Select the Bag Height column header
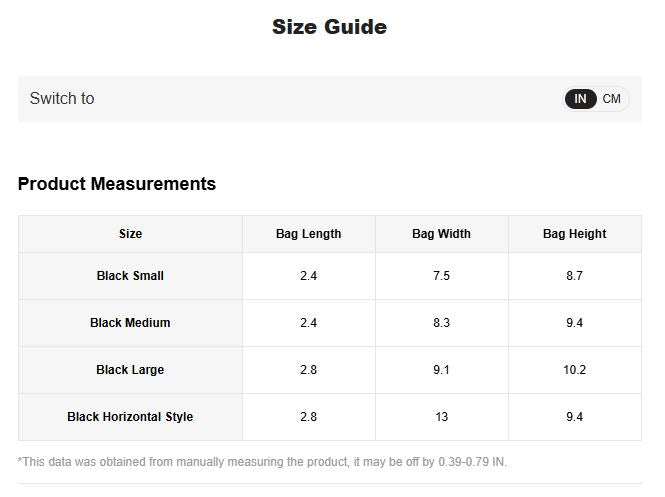 point(574,234)
